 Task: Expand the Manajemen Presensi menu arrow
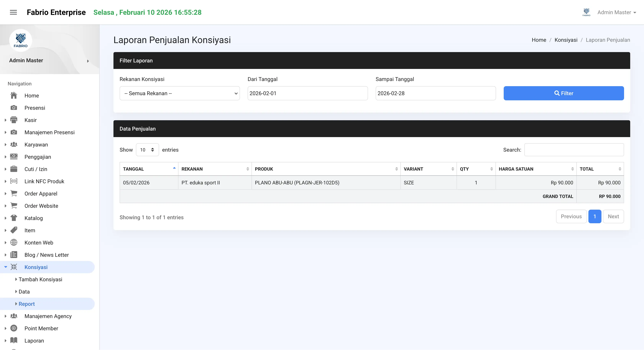[x=6, y=132]
